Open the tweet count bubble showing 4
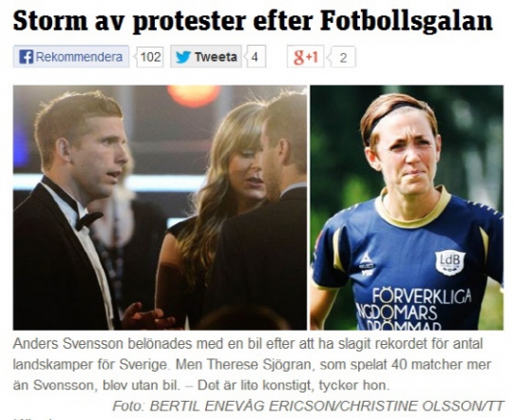Viewport: 513px width, 420px height. 256,57
